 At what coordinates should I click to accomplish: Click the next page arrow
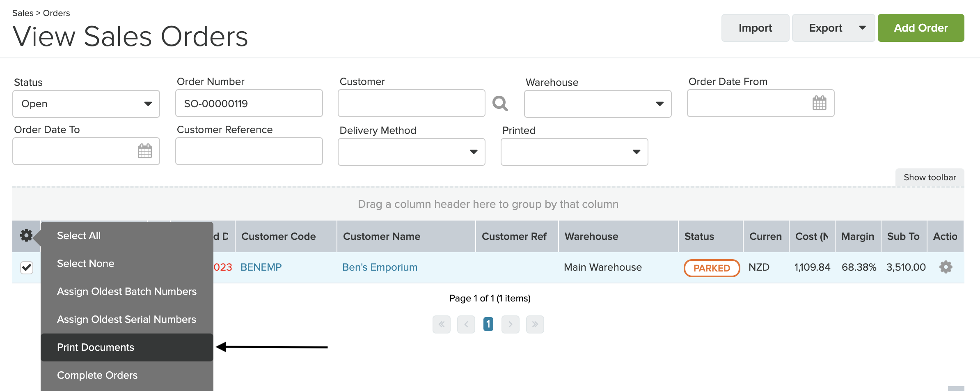510,324
